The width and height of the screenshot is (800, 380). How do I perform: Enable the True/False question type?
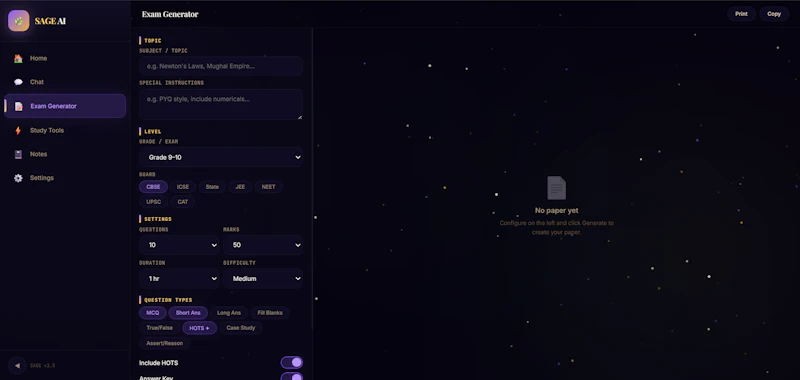tap(159, 328)
